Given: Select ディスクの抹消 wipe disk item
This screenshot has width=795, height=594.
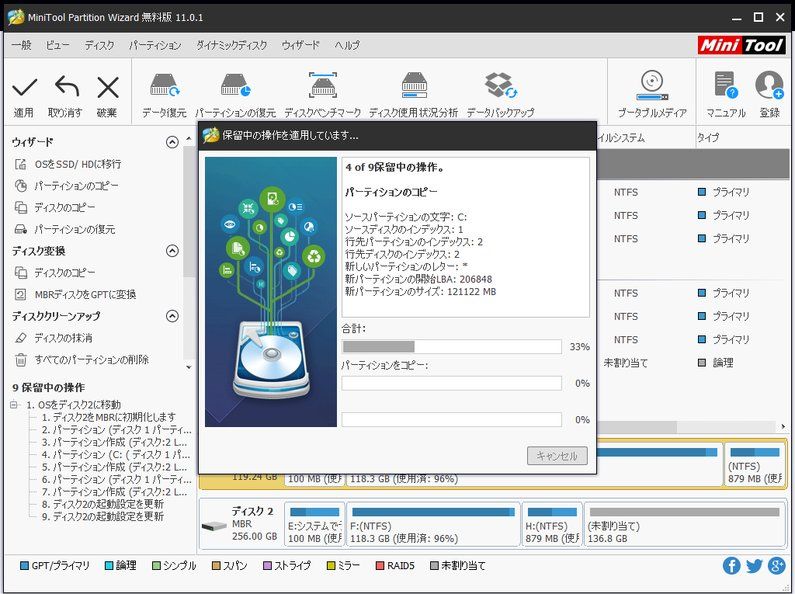Looking at the screenshot, I should pyautogui.click(x=63, y=338).
